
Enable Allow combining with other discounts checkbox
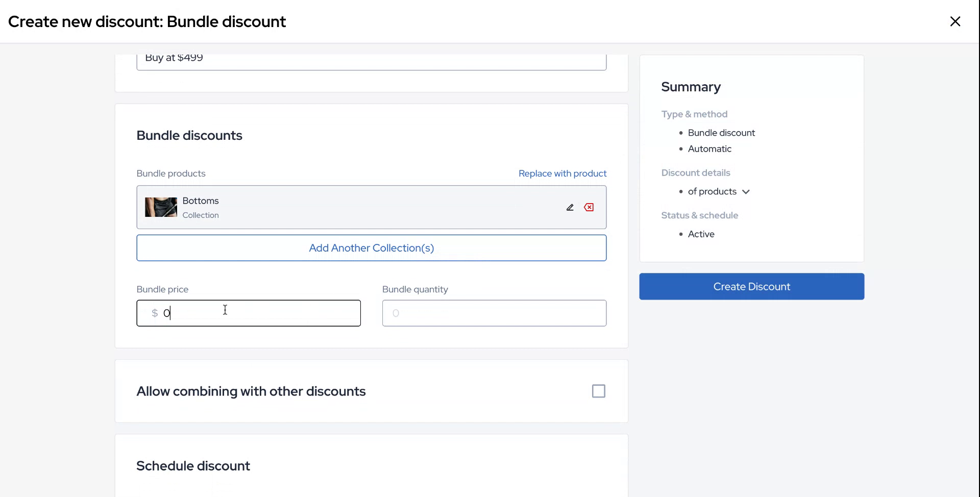[598, 391]
